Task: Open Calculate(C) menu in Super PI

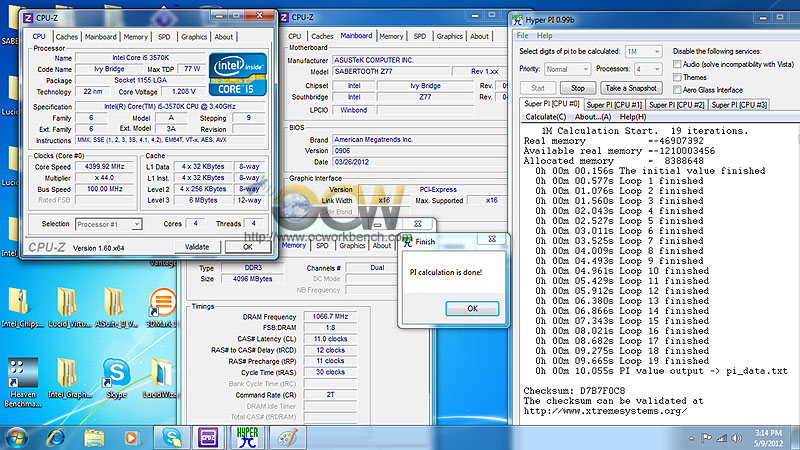Action: [545, 117]
